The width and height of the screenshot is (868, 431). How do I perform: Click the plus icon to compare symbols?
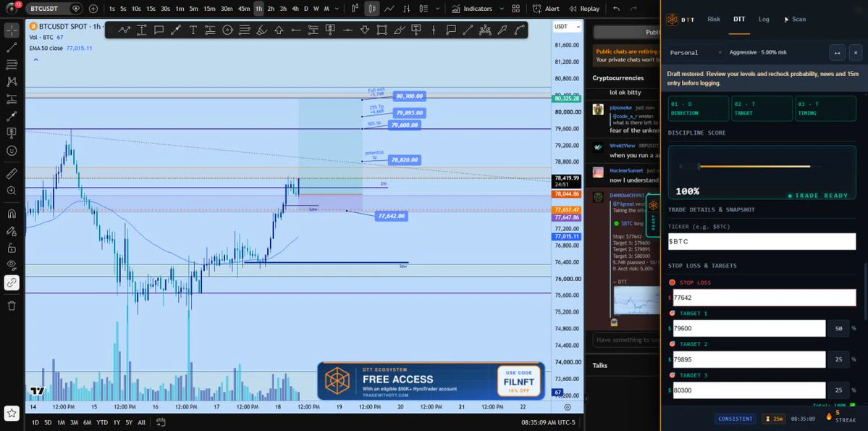point(93,9)
